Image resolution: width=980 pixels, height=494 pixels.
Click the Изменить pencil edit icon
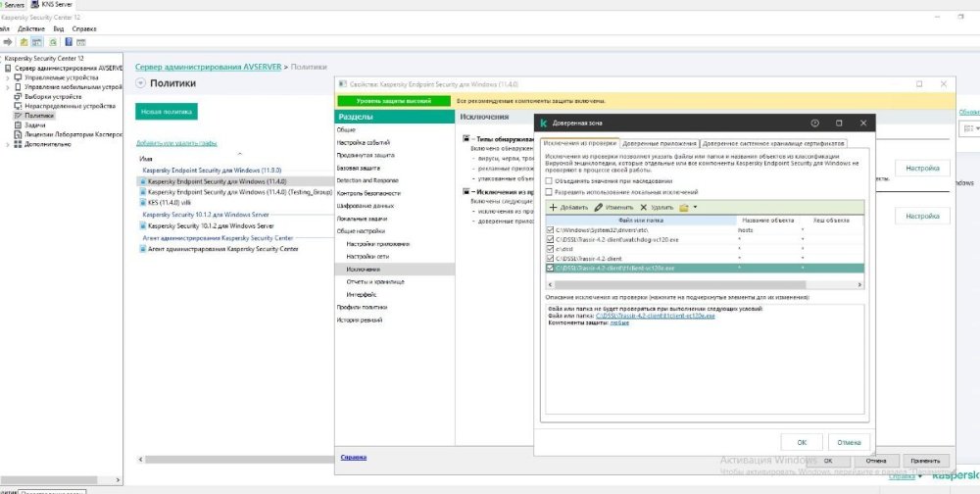pyautogui.click(x=598, y=208)
